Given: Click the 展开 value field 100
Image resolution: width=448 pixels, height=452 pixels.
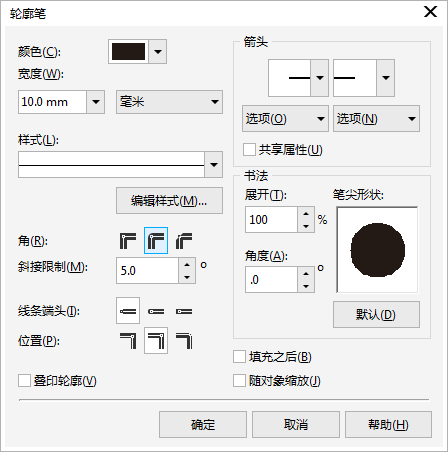Looking at the screenshot, I should click(271, 219).
